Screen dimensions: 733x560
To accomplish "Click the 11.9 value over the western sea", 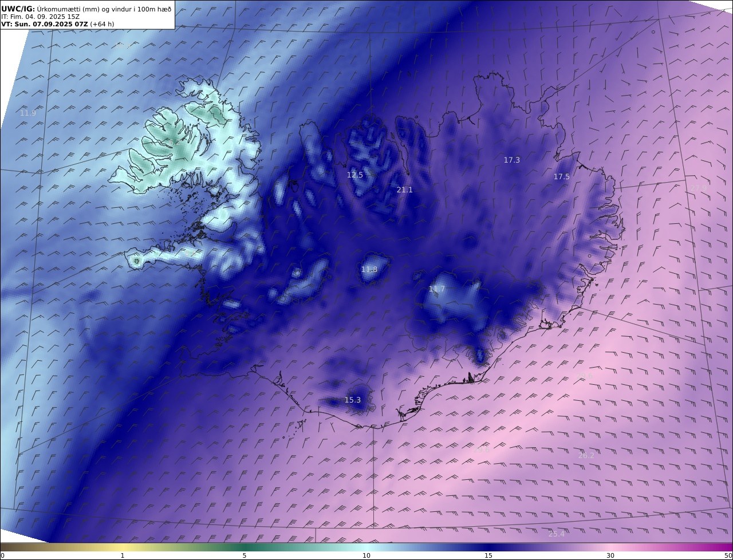I will point(28,113).
